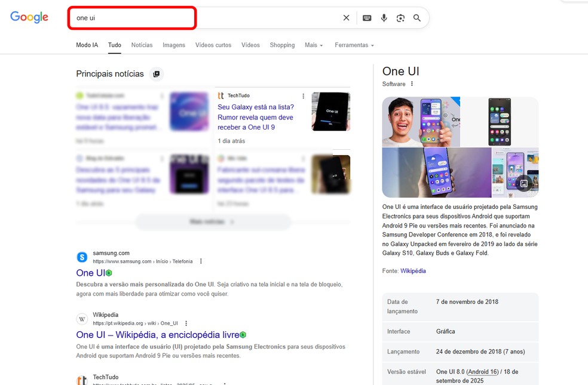Click knowledge panel purple hand-held phone image
Image resolution: width=588 pixels, height=385 pixels.
[x=436, y=173]
